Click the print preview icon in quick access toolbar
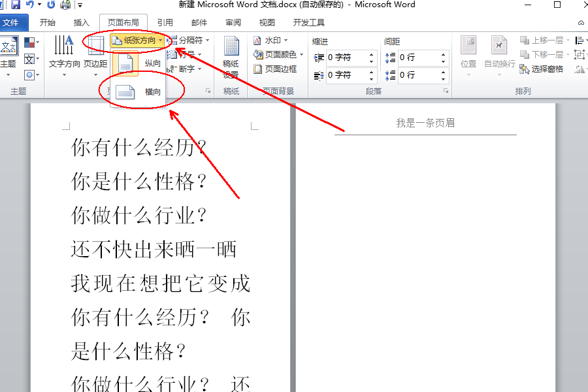588x392 pixels. click(x=65, y=5)
